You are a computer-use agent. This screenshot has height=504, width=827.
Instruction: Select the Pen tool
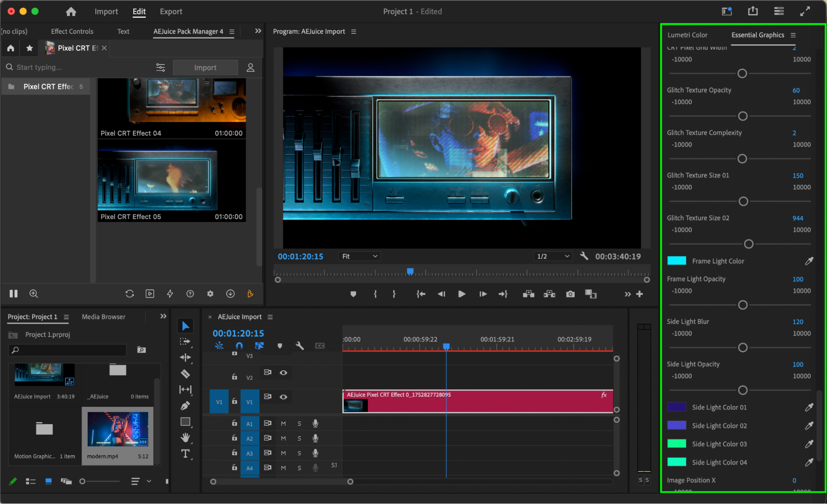pyautogui.click(x=185, y=406)
